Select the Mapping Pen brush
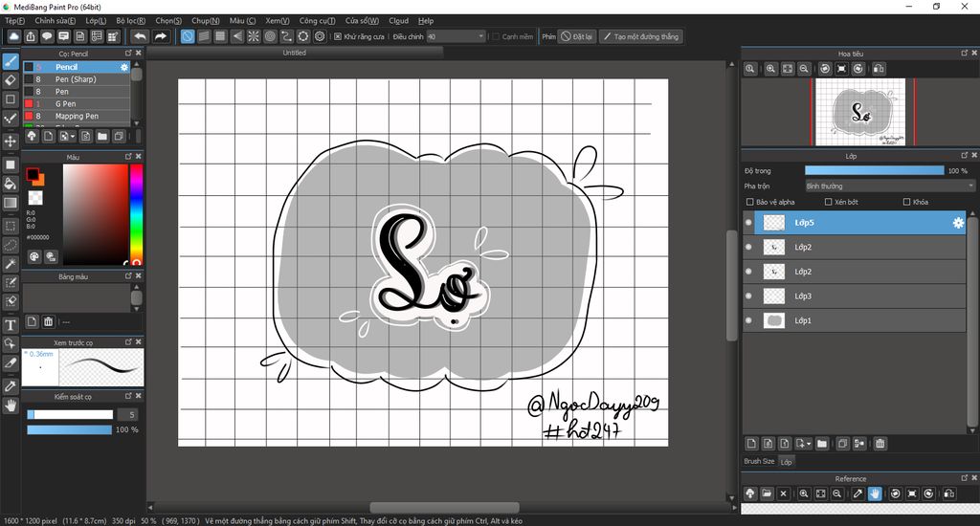The image size is (980, 526). [77, 116]
